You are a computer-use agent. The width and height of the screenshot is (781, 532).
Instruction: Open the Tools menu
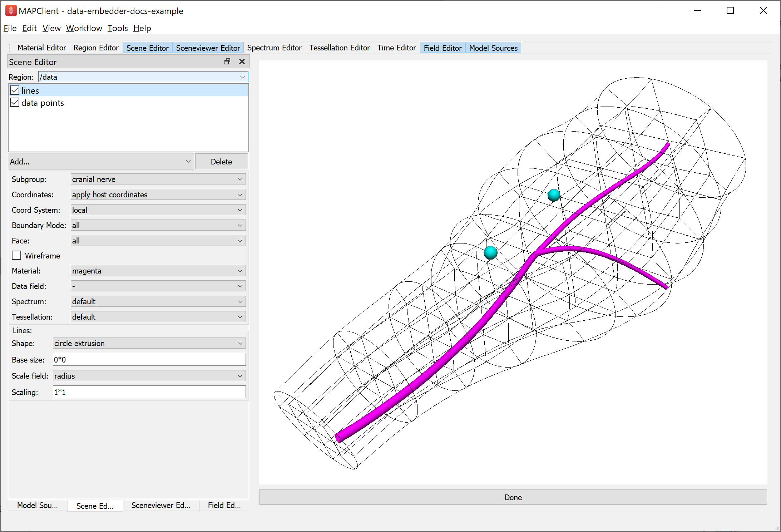(118, 28)
